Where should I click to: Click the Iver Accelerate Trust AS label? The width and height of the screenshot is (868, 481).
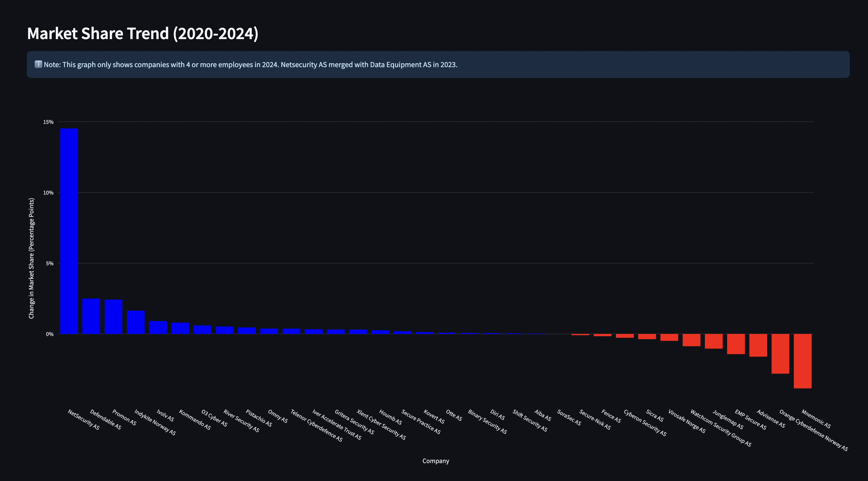(x=337, y=424)
